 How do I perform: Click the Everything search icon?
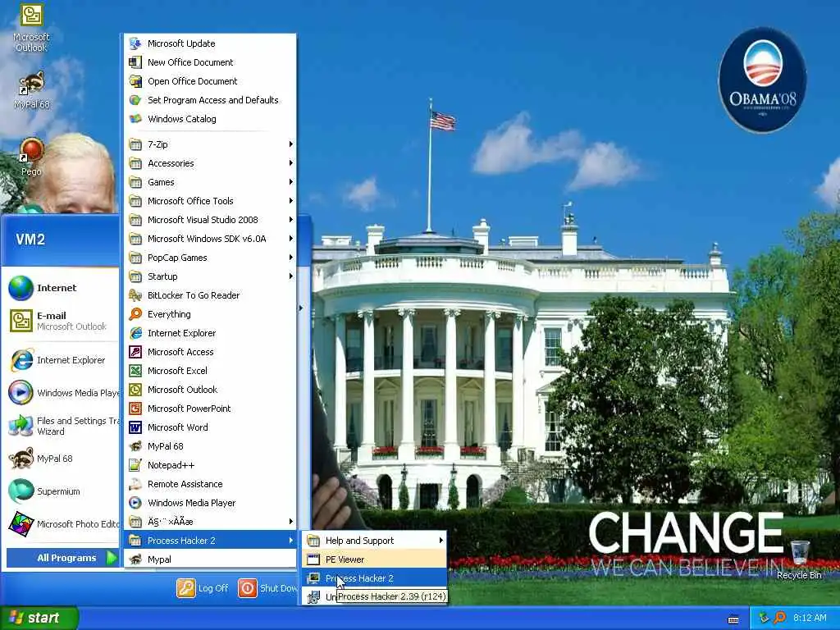(135, 314)
